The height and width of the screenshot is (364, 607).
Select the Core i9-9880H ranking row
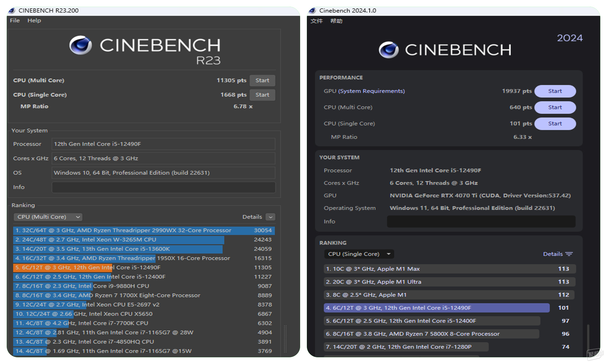[x=144, y=286]
